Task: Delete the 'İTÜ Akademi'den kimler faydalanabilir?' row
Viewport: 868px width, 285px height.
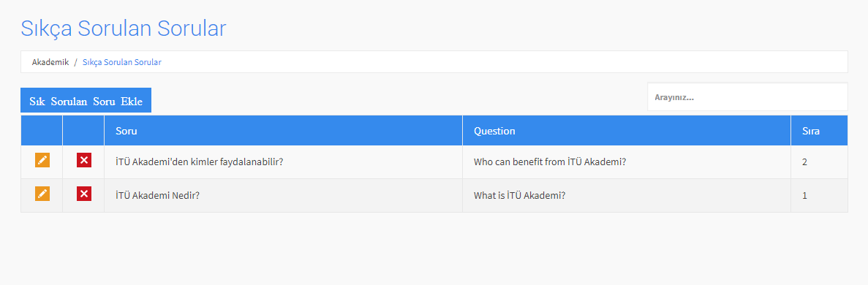Action: click(x=84, y=161)
